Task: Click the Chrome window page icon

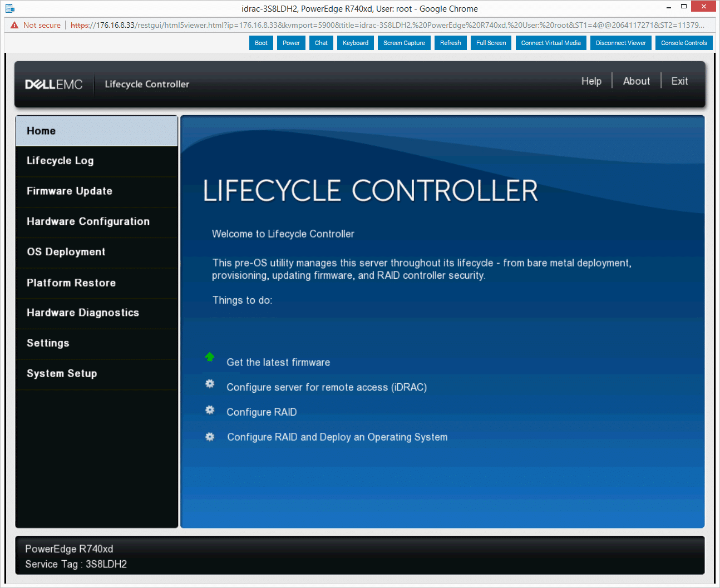Action: coord(10,8)
